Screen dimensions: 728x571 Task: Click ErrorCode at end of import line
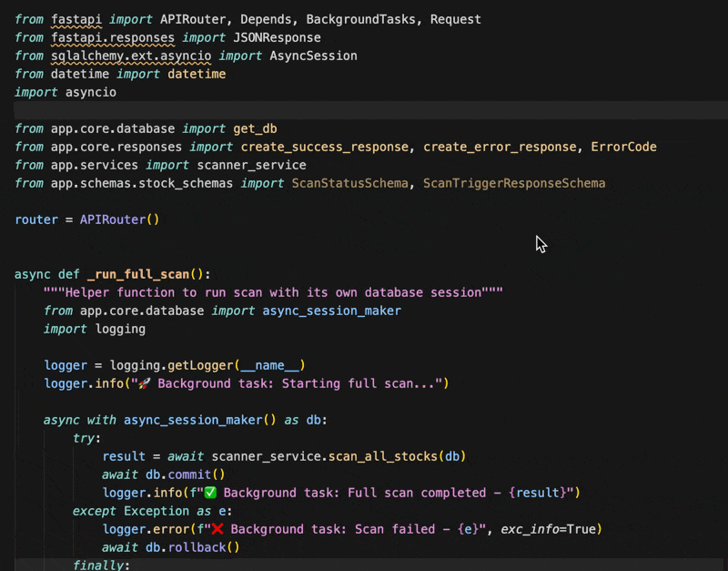[623, 147]
